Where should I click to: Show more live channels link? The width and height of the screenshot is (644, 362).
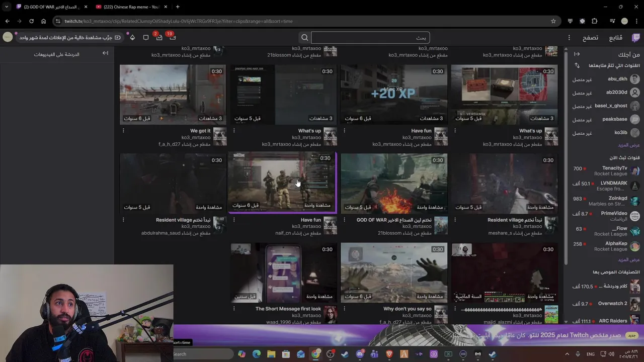click(629, 259)
